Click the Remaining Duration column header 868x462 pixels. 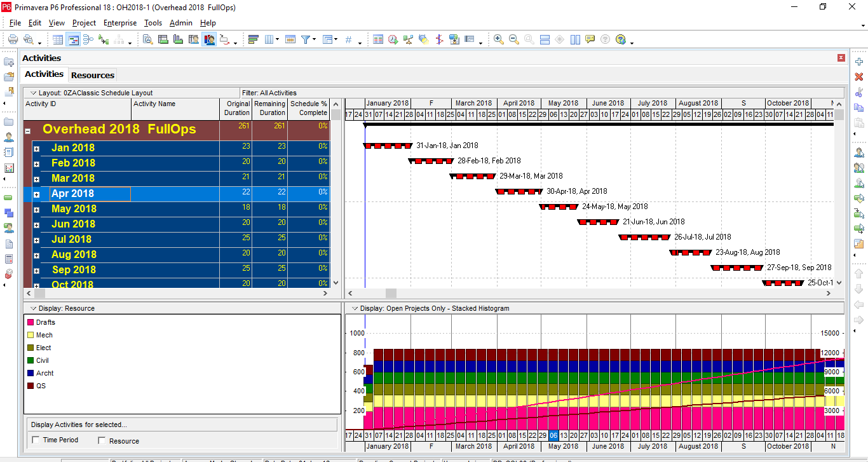(270, 109)
